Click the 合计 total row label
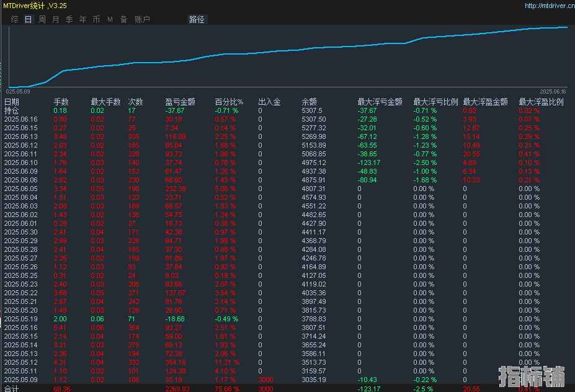 tap(11, 389)
